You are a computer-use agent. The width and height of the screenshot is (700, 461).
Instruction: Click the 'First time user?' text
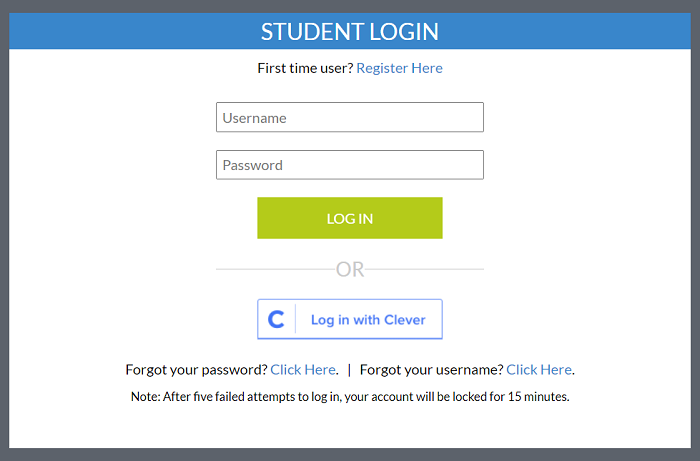305,68
